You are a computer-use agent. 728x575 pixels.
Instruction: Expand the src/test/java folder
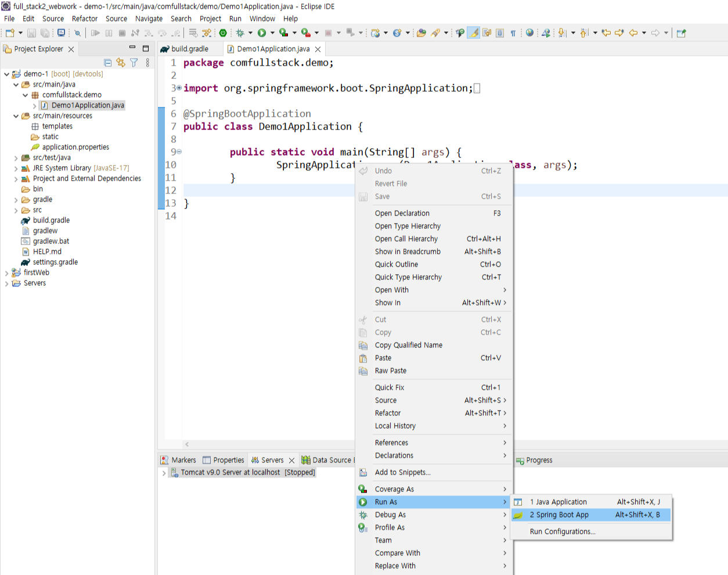[x=16, y=157]
